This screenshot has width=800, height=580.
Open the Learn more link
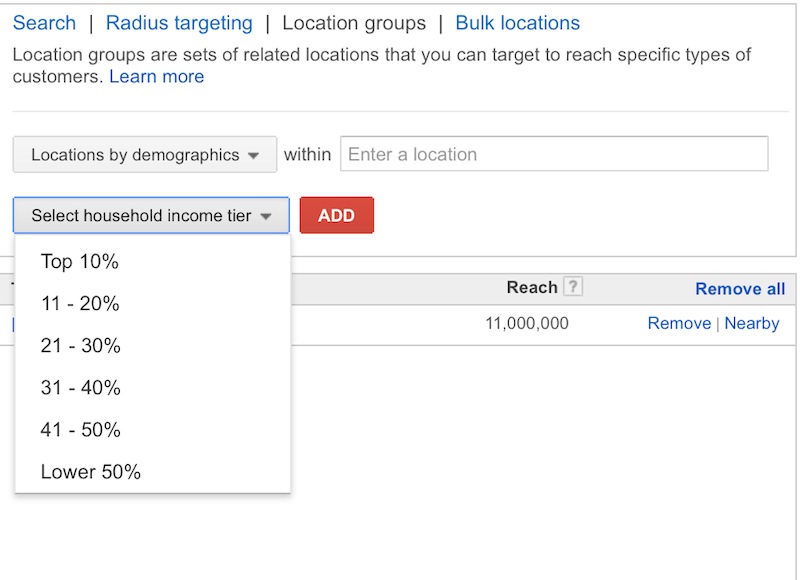coord(157,77)
